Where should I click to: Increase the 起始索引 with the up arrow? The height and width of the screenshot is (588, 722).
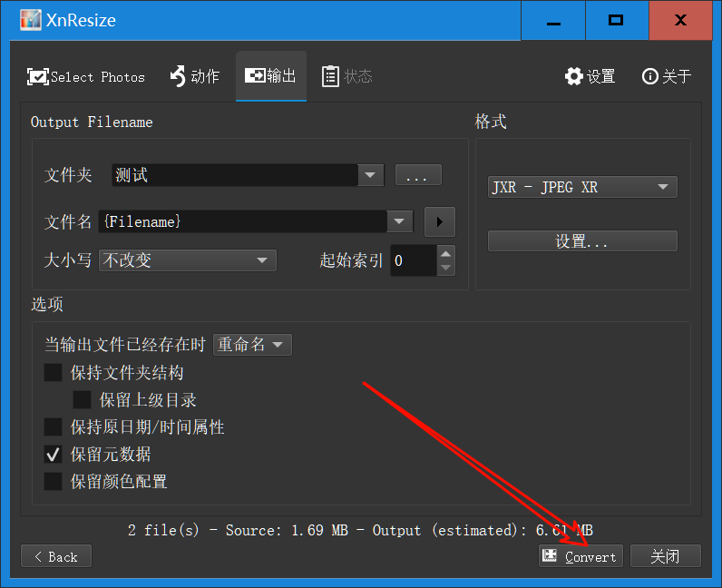(x=445, y=253)
